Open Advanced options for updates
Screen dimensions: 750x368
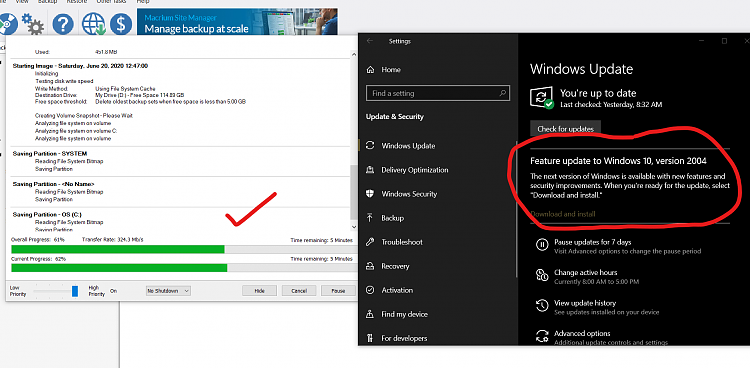(582, 334)
